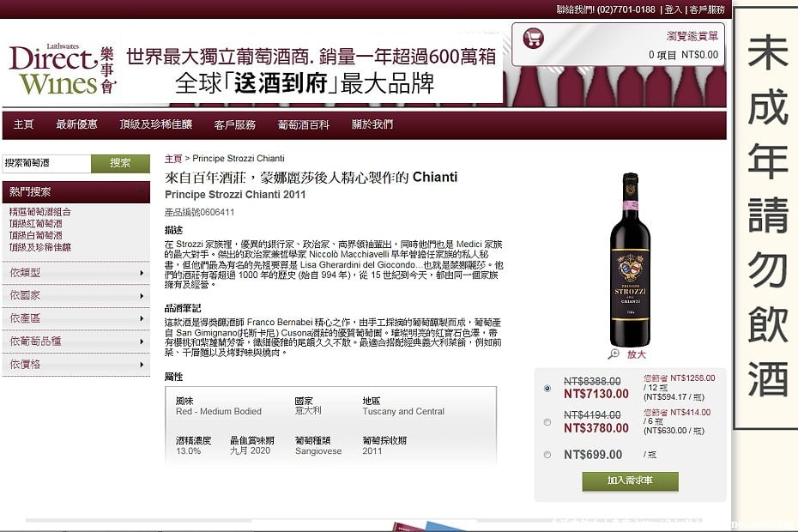Open the 葡萄酒百科 menu item

coord(303,124)
